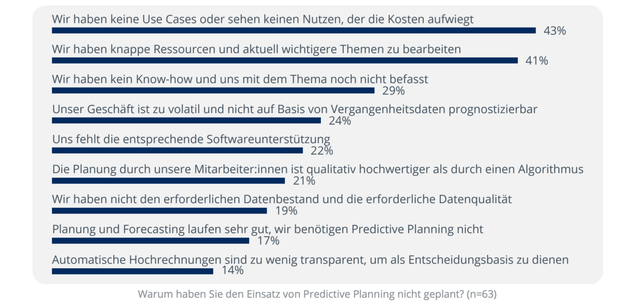This screenshot has width=644, height=308.
Task: Select the 'Planung und Forecasting' label text
Action: [x=268, y=229]
